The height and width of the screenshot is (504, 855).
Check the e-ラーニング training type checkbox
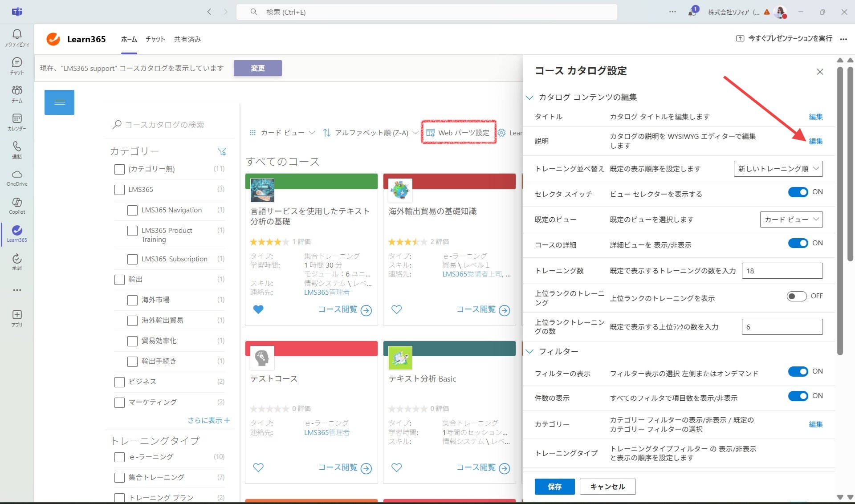pyautogui.click(x=119, y=457)
